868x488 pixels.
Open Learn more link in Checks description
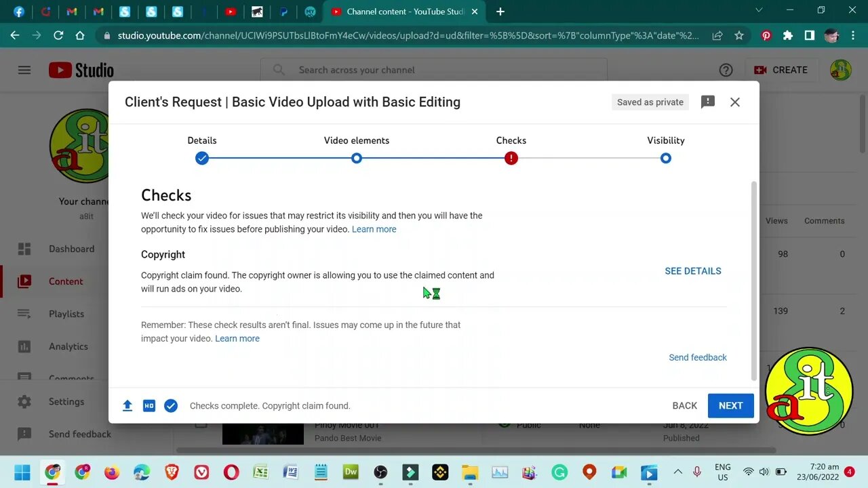(x=374, y=229)
